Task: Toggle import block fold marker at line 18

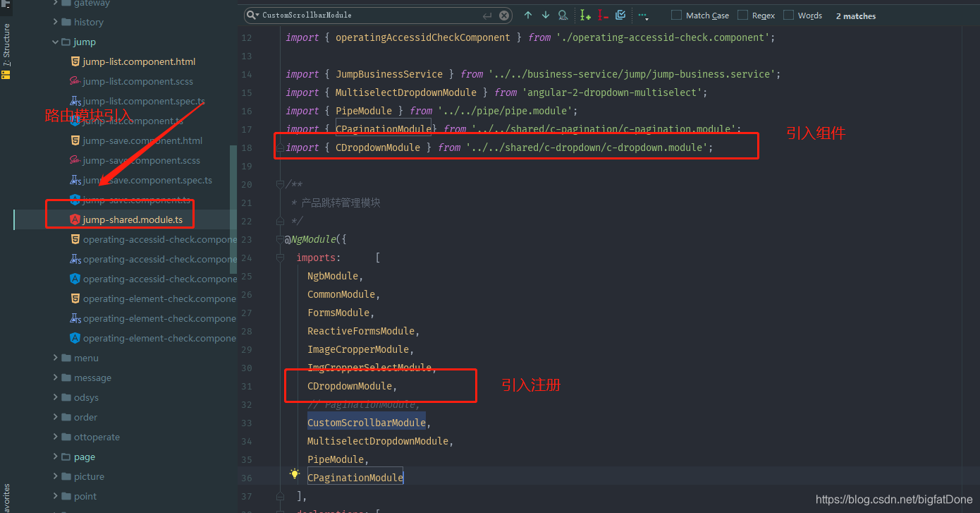Action: tap(280, 147)
